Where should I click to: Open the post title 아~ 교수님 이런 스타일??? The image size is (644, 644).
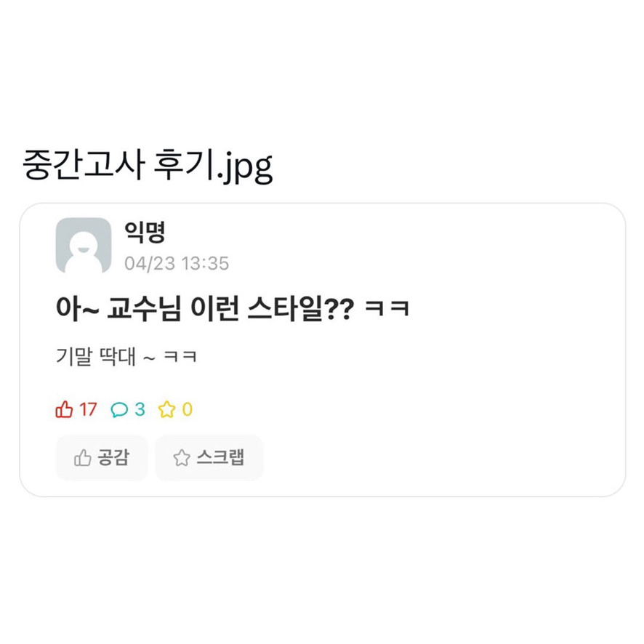click(205, 309)
